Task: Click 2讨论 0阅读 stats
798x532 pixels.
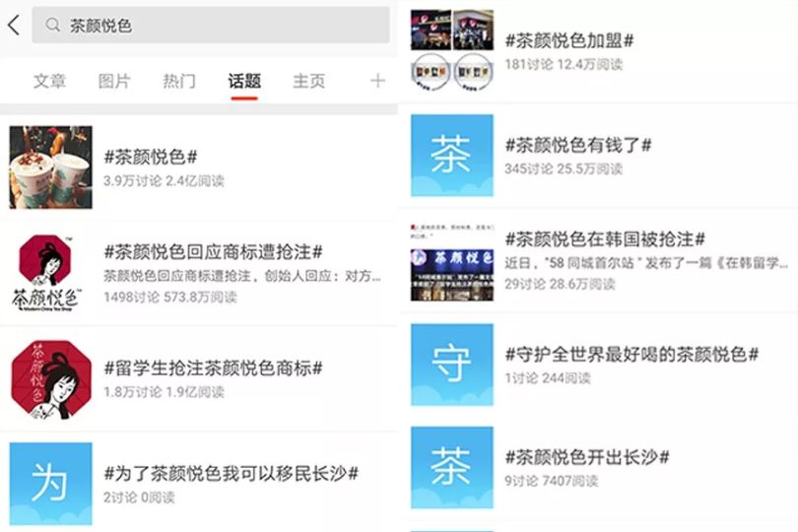Action: (139, 498)
